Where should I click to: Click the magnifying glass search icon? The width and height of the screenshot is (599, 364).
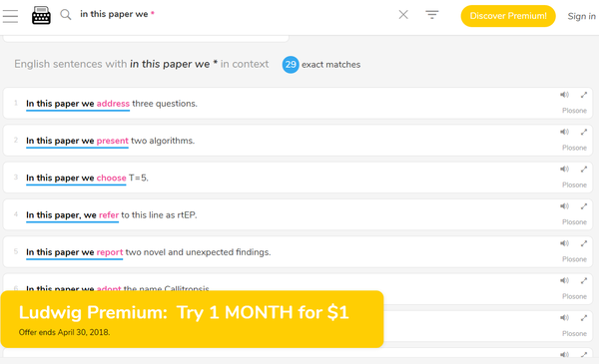66,15
